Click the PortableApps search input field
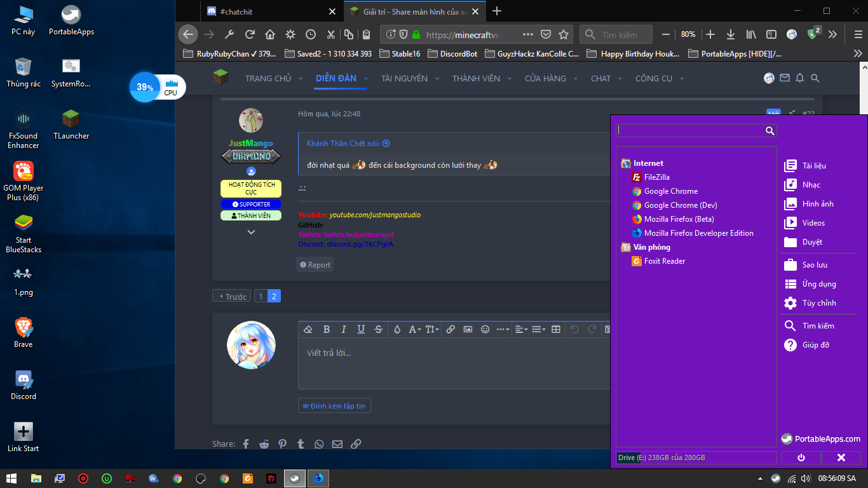The height and width of the screenshot is (488, 868). [690, 130]
